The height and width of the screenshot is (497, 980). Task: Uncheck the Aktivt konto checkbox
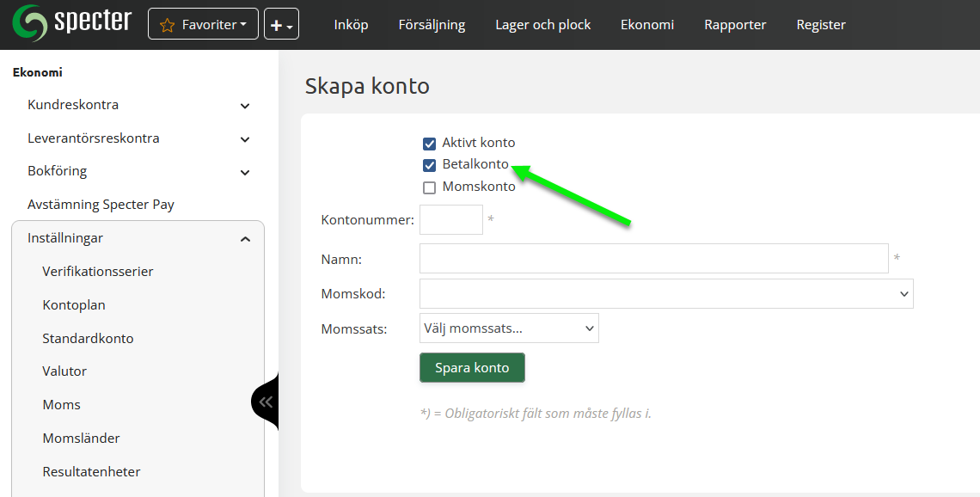(x=430, y=144)
